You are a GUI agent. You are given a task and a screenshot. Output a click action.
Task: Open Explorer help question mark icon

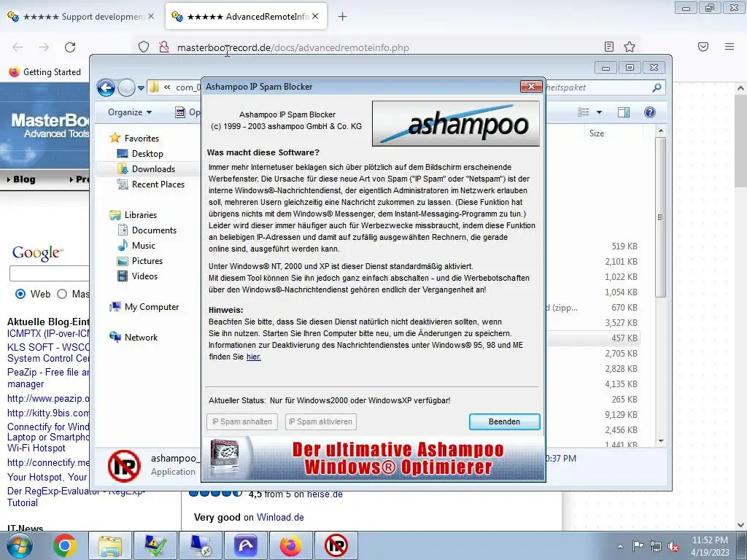tap(650, 112)
